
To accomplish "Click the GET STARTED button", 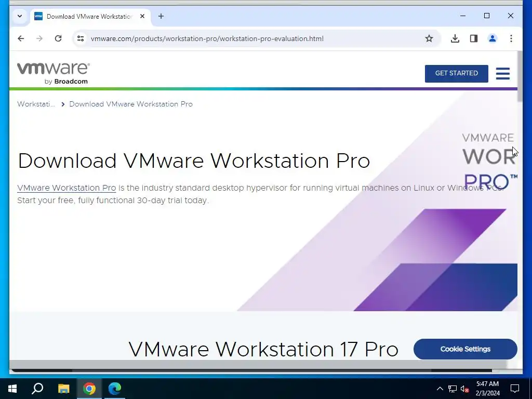I will tap(456, 73).
